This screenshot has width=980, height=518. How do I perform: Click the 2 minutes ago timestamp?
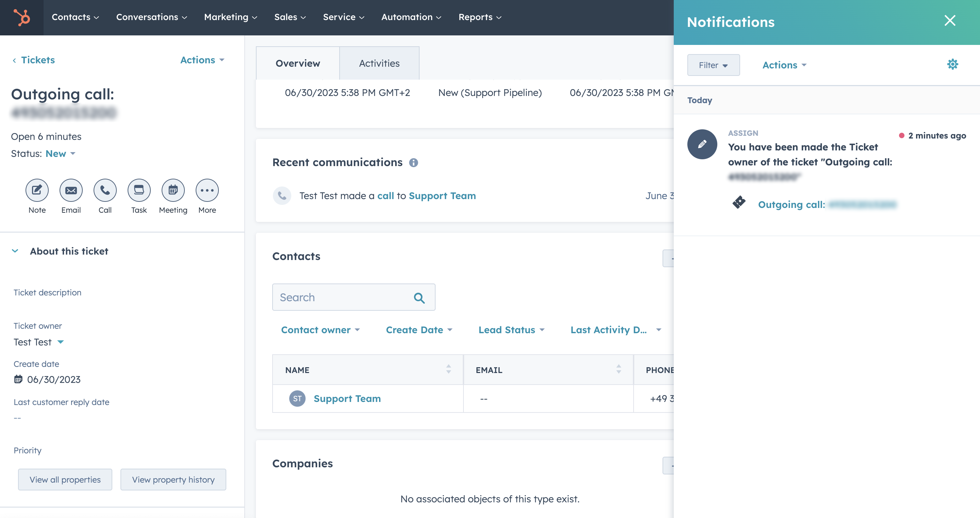[937, 135]
